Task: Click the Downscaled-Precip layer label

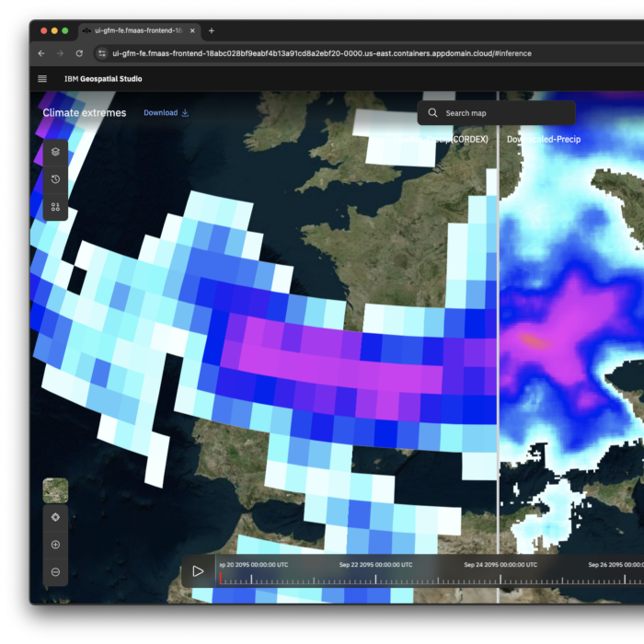Action: pos(544,139)
